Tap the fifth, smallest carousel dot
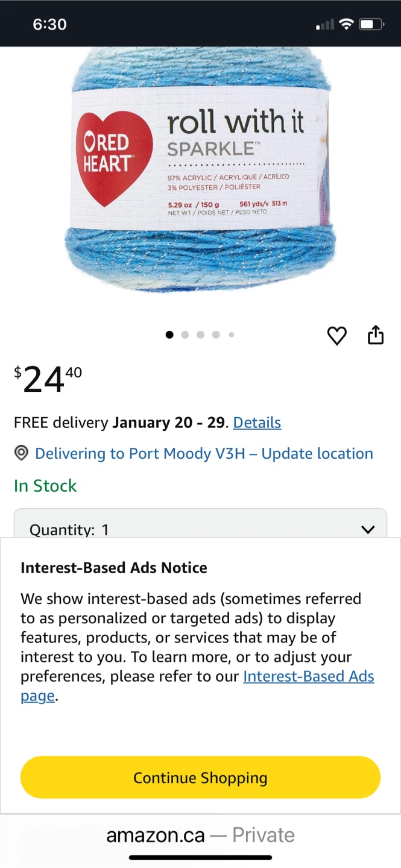This screenshot has height=868, width=401. (x=231, y=335)
